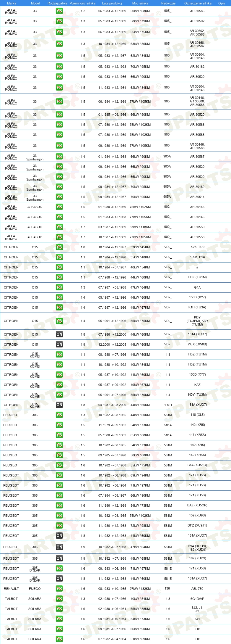Click the Rodzaj paliwa column header
Image resolution: width=231 pixels, height=644 pixels.
(57, 3)
